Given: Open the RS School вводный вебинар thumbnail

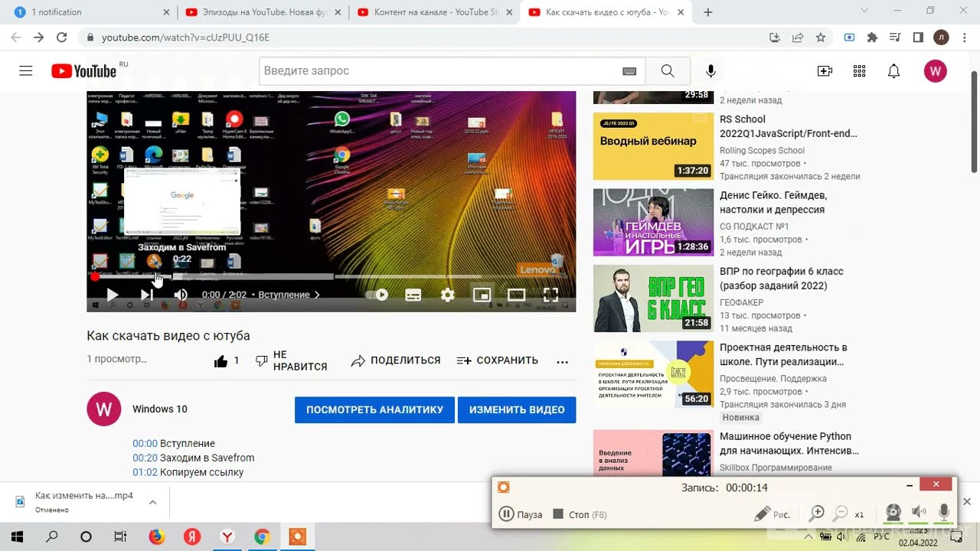Looking at the screenshot, I should (653, 146).
